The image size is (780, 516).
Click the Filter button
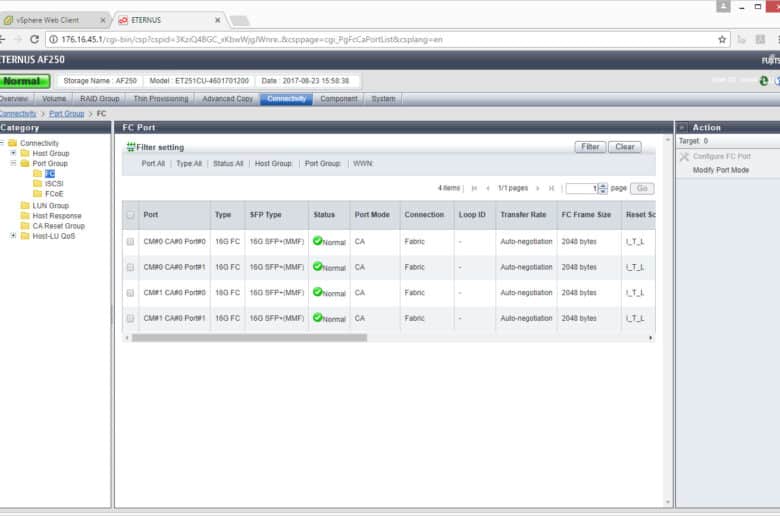click(x=590, y=147)
